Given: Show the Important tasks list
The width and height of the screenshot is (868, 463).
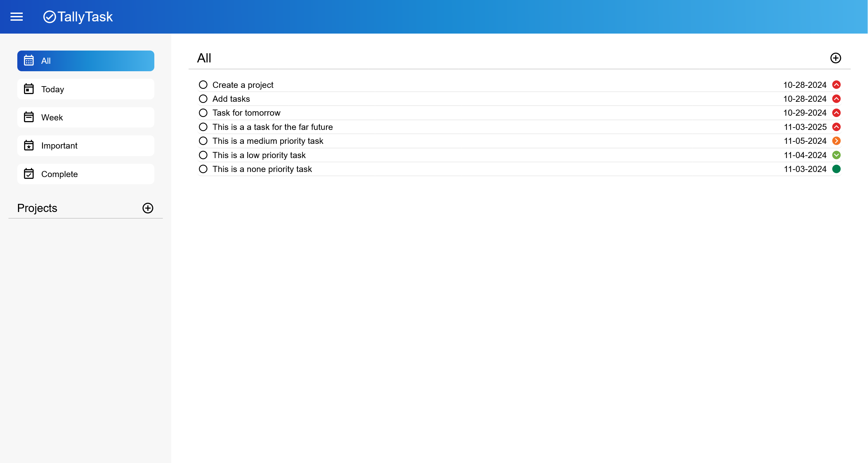Looking at the screenshot, I should (x=86, y=146).
